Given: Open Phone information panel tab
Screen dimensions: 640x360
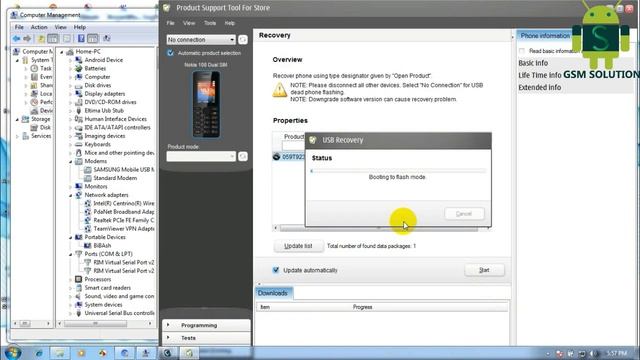Looking at the screenshot, I should [545, 36].
